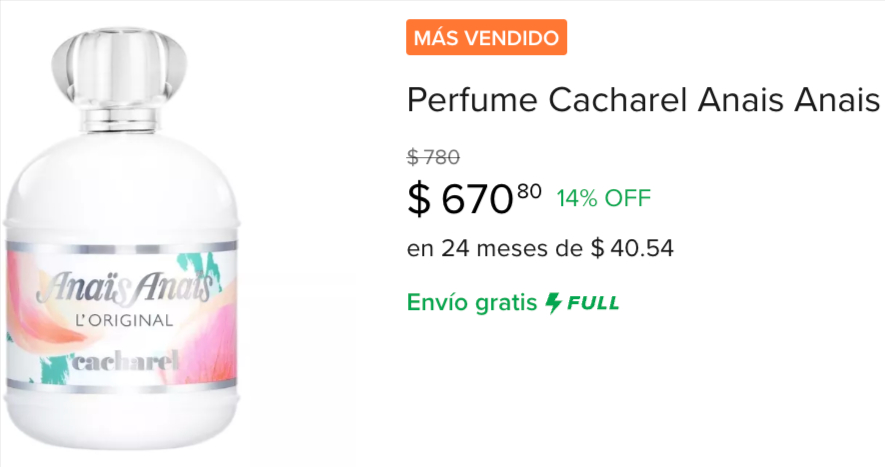Click the FULL fulfillment logo

593,303
